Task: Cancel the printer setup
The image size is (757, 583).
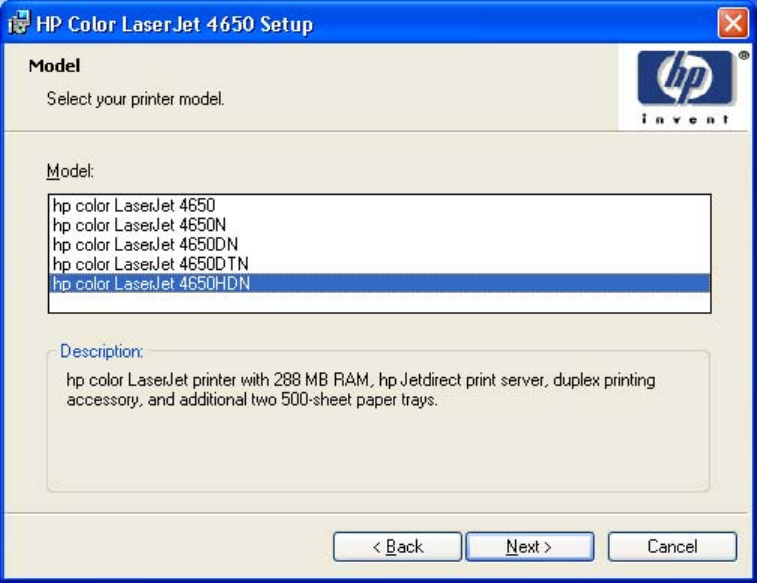Action: [x=672, y=546]
